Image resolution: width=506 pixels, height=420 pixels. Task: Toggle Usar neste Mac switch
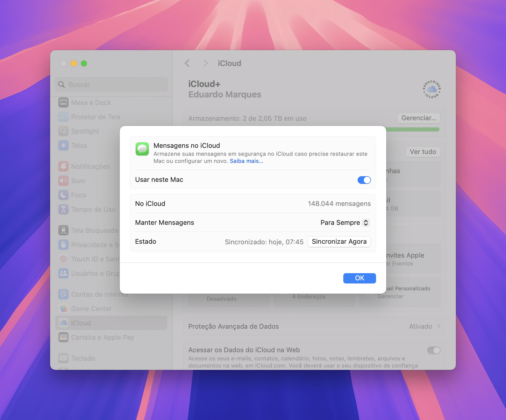pos(364,180)
